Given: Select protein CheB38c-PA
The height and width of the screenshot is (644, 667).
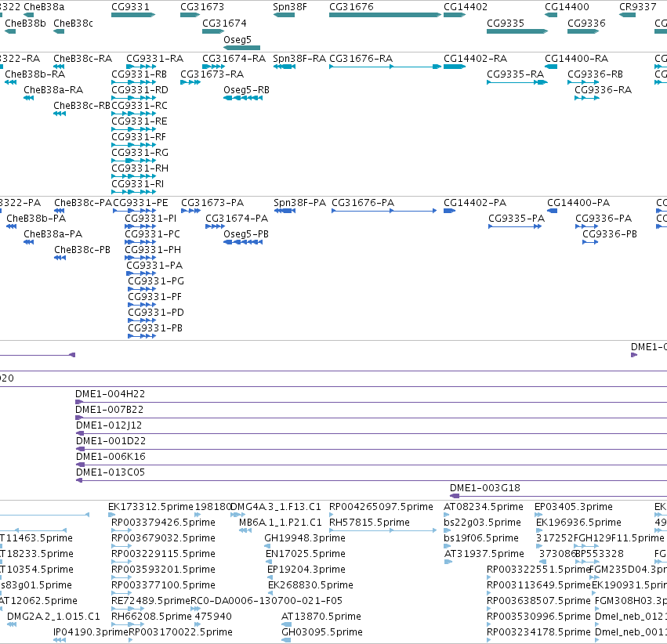Looking at the screenshot, I should coord(83,202).
